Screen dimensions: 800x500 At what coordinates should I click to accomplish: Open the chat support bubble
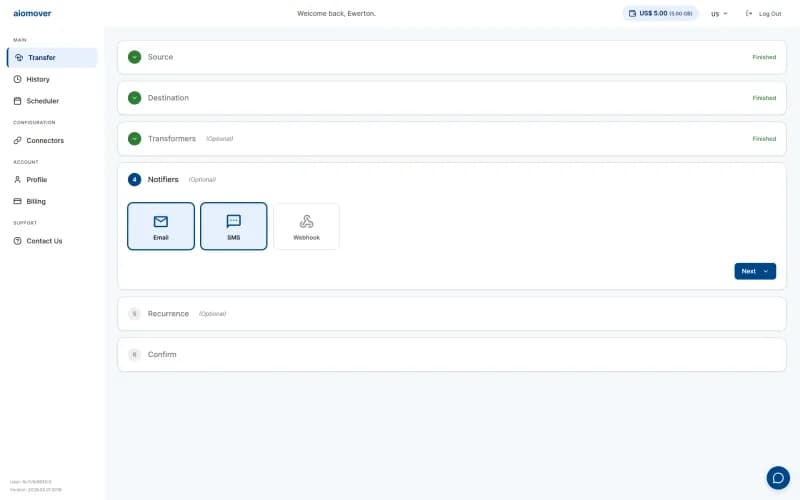[778, 478]
